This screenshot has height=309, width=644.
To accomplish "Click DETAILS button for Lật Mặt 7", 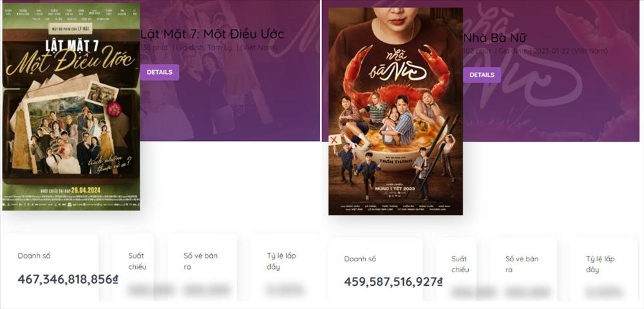I will 159,72.
